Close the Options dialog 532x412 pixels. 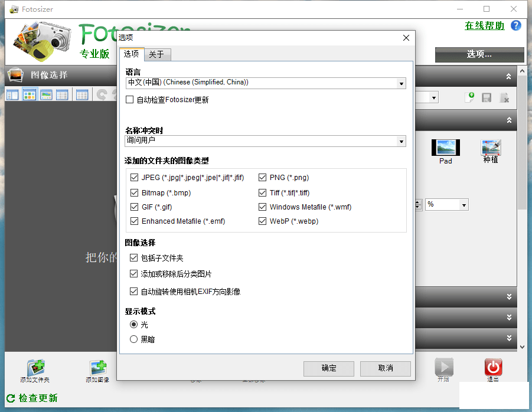[406, 38]
